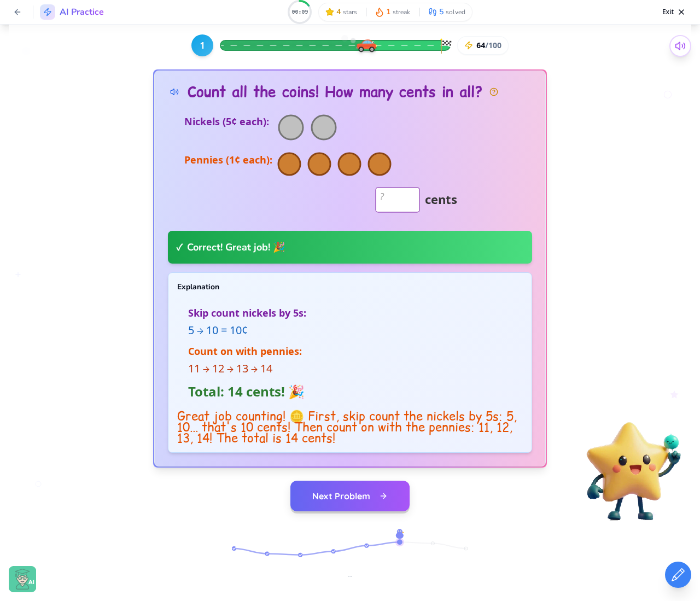
Task: Exit the practice session
Action: pyautogui.click(x=673, y=12)
